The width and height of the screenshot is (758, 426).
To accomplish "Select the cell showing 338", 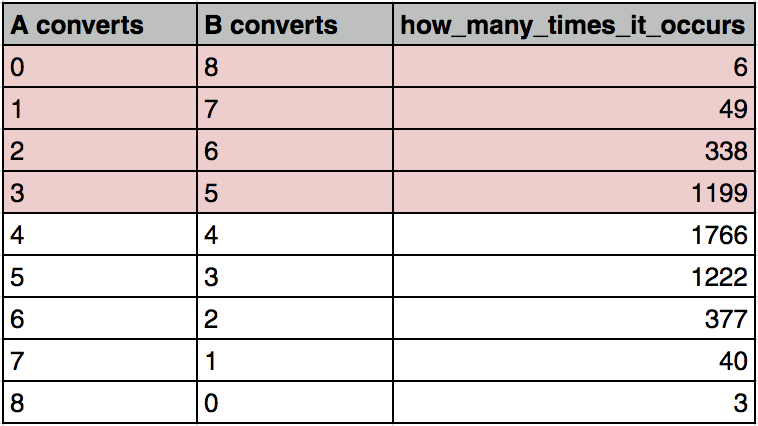I will coord(574,150).
